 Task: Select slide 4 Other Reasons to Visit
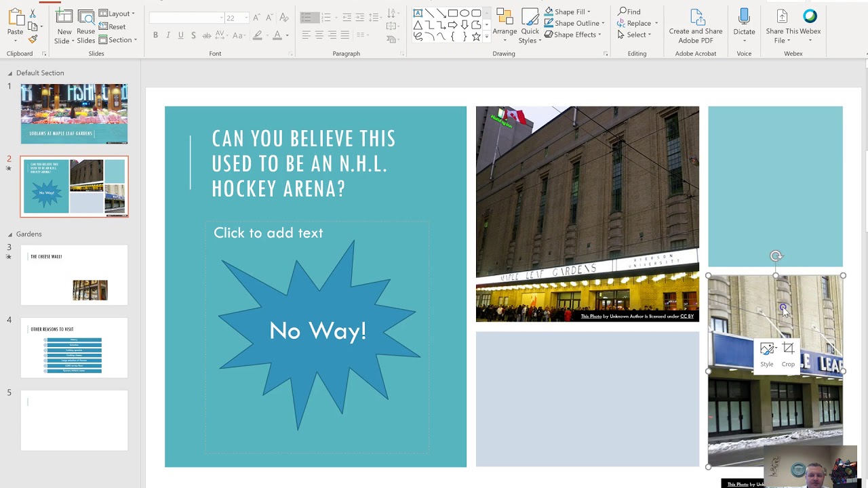[x=74, y=348]
